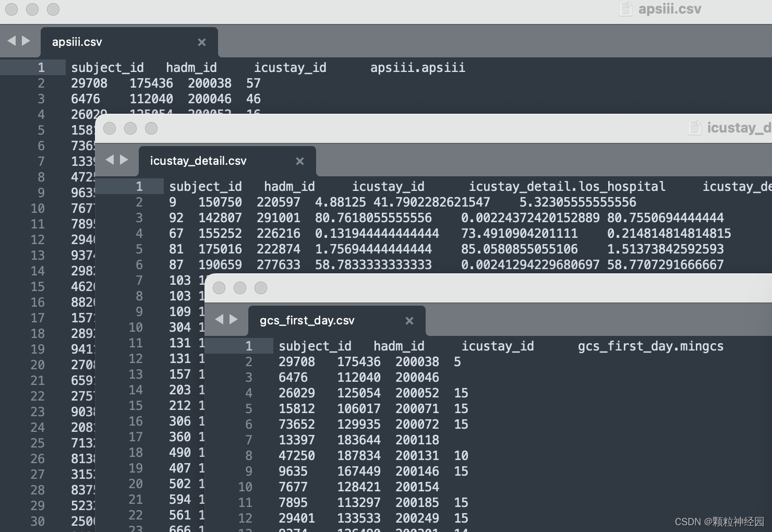772x532 pixels.
Task: Click 'icustay_id' header in the gcs_first_day window
Action: [498, 346]
